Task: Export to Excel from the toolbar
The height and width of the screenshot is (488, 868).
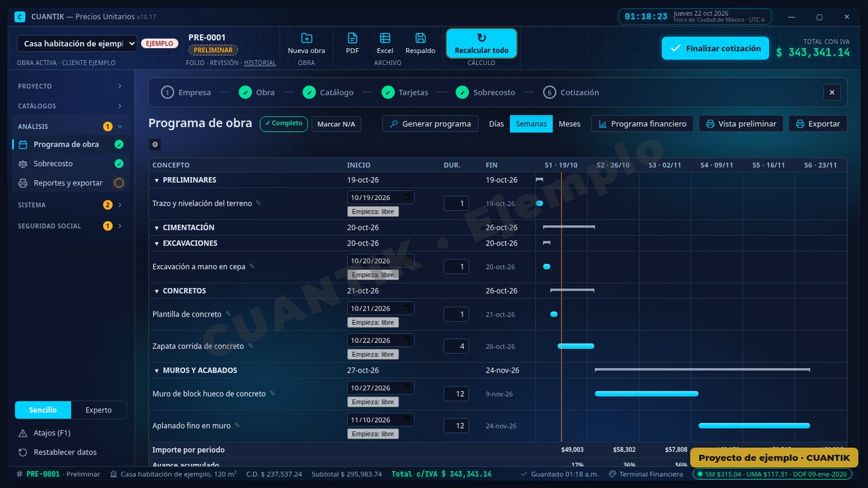Action: pos(385,43)
